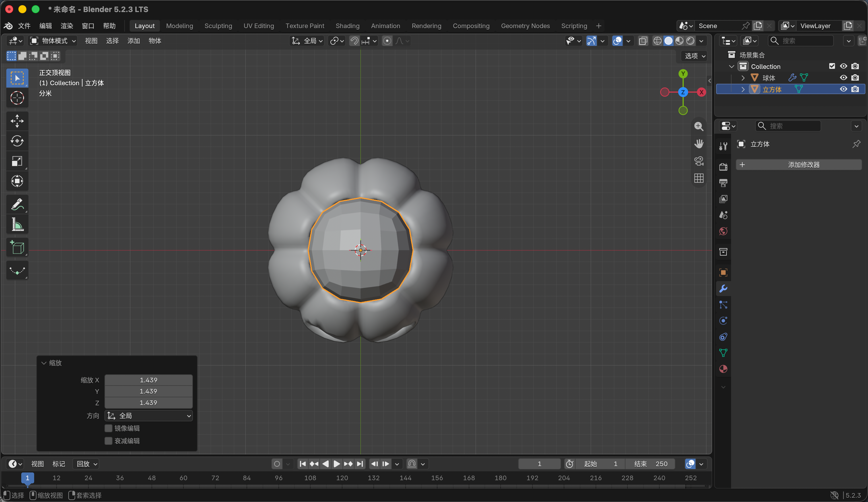Viewport: 868px width, 502px height.
Task: Click the 添加修改器 button
Action: (x=799, y=165)
